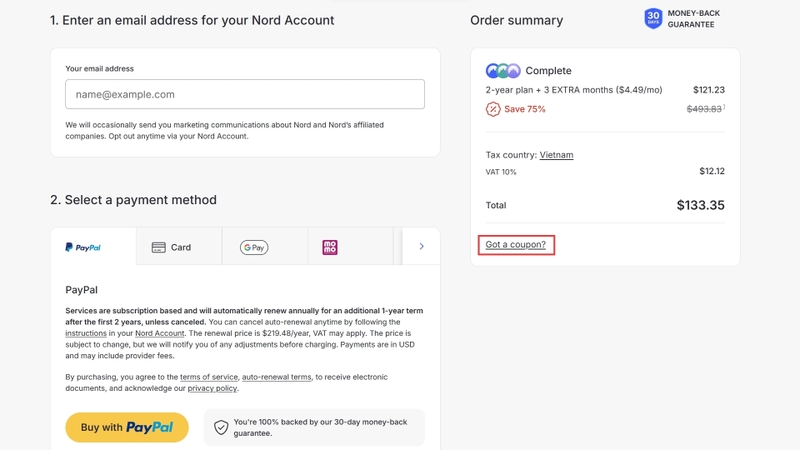Click the total amount $133.35
Viewport: 800px width, 450px height.
click(701, 205)
